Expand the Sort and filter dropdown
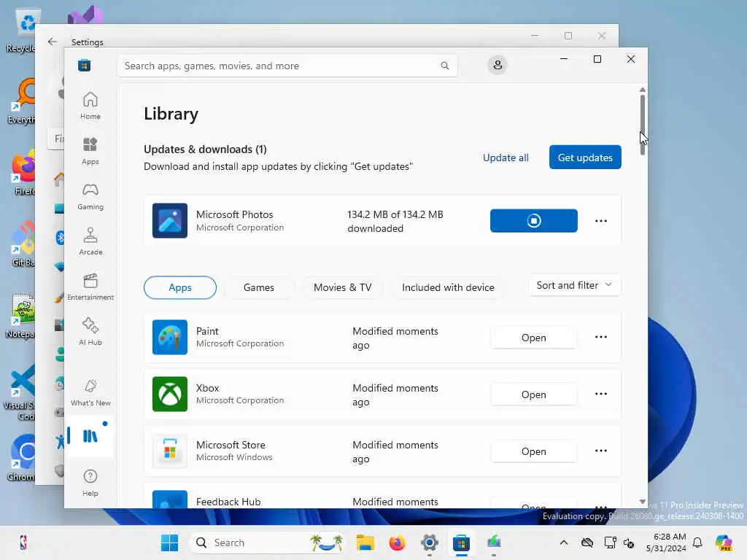 [574, 285]
